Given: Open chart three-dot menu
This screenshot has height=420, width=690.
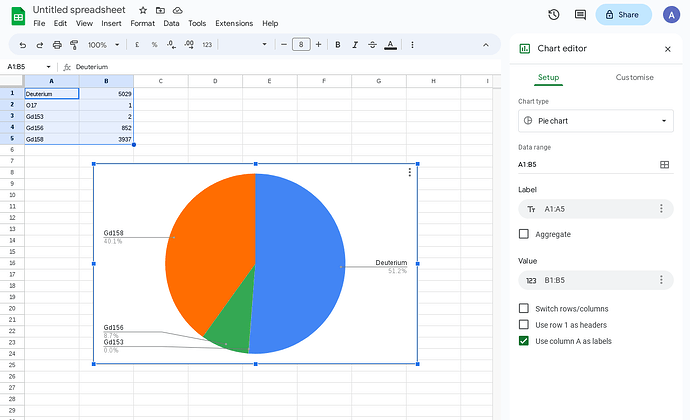Looking at the screenshot, I should tap(410, 172).
